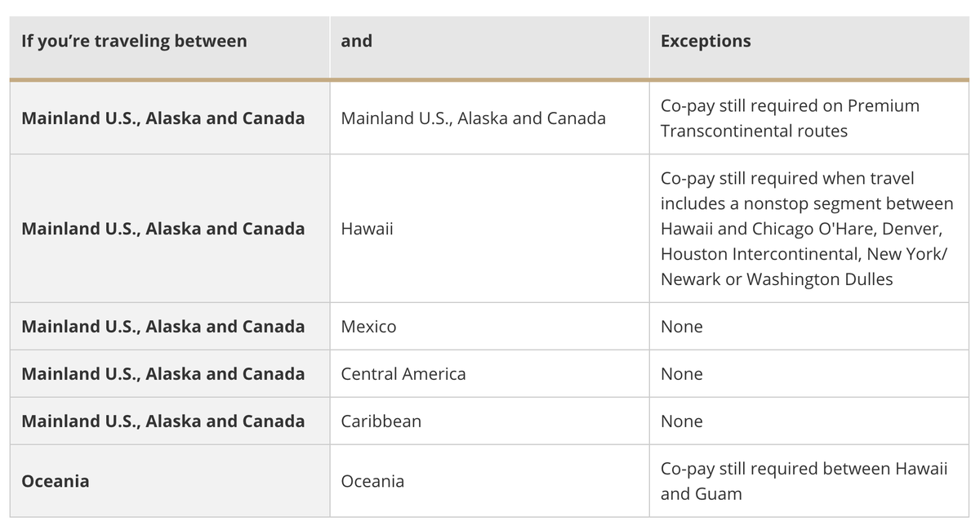Click non-bold "Mainland U.S., Alaska and Canada" cell
980x526 pixels.
473,118
